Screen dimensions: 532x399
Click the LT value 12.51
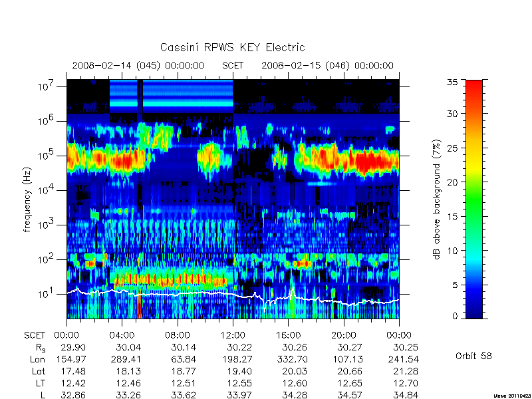point(184,383)
